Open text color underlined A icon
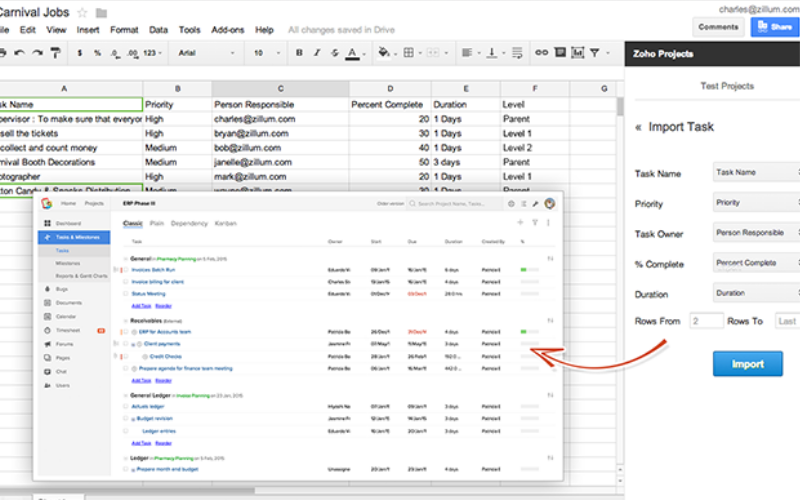Viewport: 800px width, 500px height. 353,53
